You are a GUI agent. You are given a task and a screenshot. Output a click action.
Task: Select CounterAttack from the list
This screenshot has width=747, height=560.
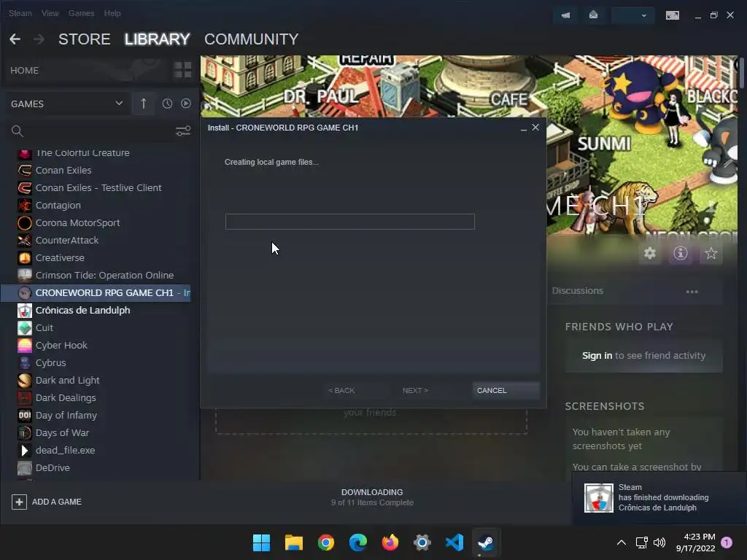tap(66, 241)
